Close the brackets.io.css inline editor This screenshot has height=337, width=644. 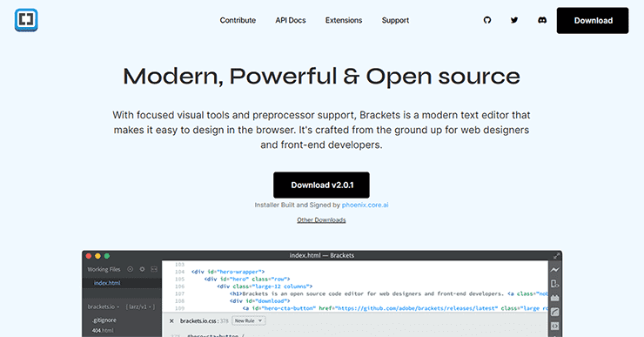pyautogui.click(x=171, y=321)
